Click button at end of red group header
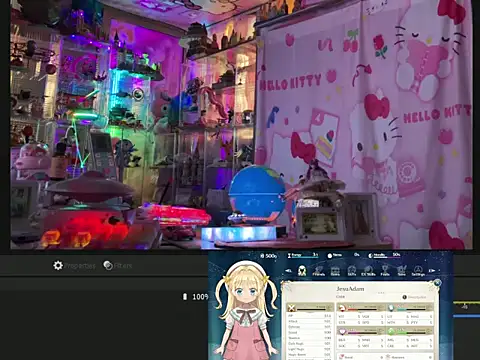 381,308
